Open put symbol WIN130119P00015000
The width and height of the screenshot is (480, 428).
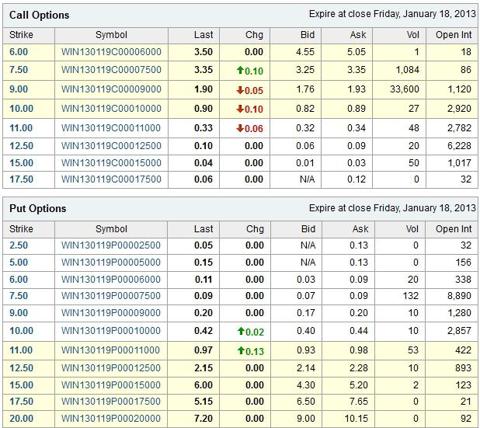pos(111,385)
